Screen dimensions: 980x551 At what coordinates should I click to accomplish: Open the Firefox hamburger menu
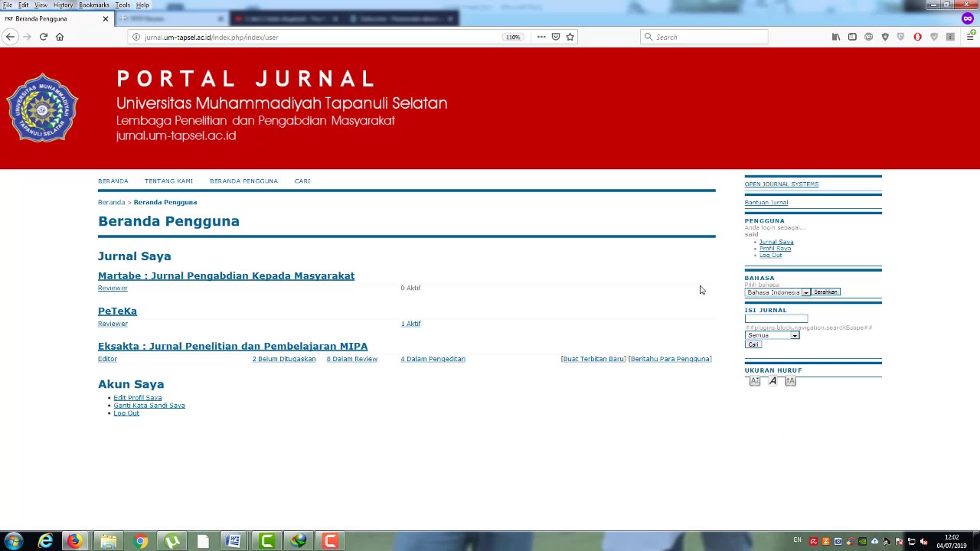[969, 37]
